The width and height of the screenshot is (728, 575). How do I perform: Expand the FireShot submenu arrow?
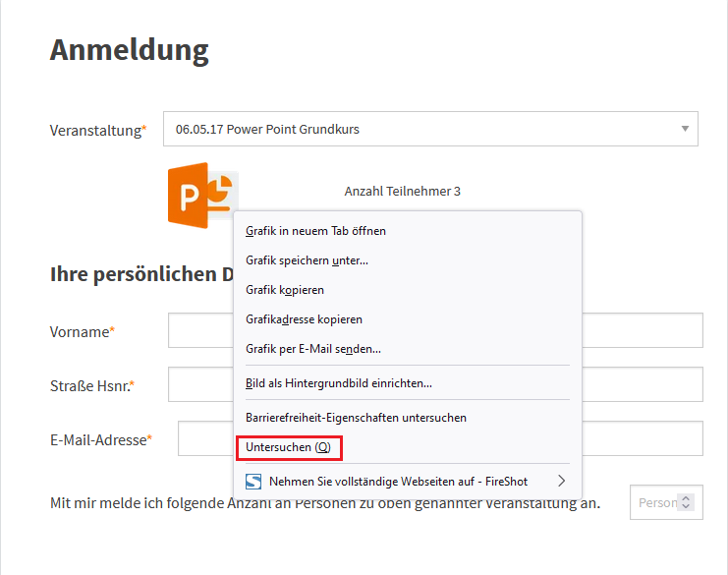562,482
